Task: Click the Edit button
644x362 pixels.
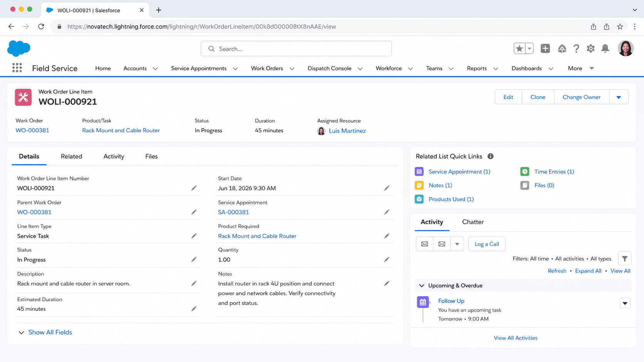Action: pos(508,97)
